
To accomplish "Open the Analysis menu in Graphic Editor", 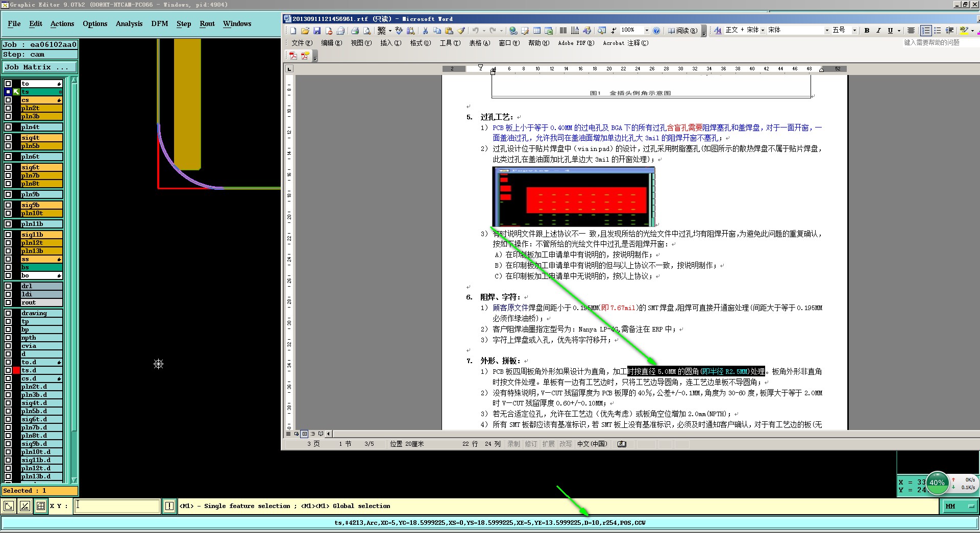I will pyautogui.click(x=129, y=23).
